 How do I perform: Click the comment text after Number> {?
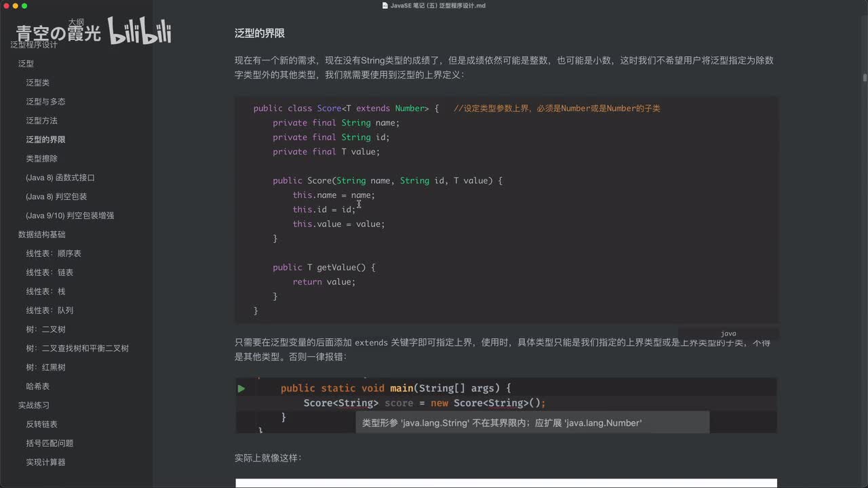click(557, 108)
